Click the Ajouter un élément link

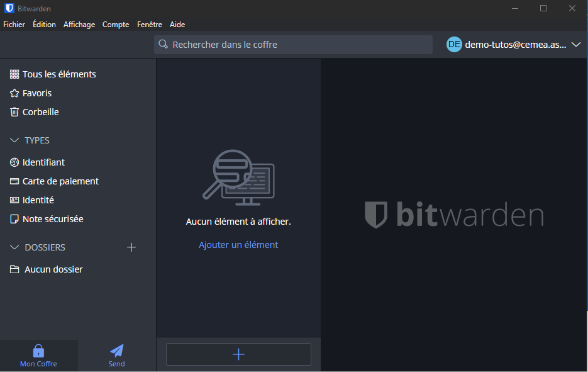(238, 245)
